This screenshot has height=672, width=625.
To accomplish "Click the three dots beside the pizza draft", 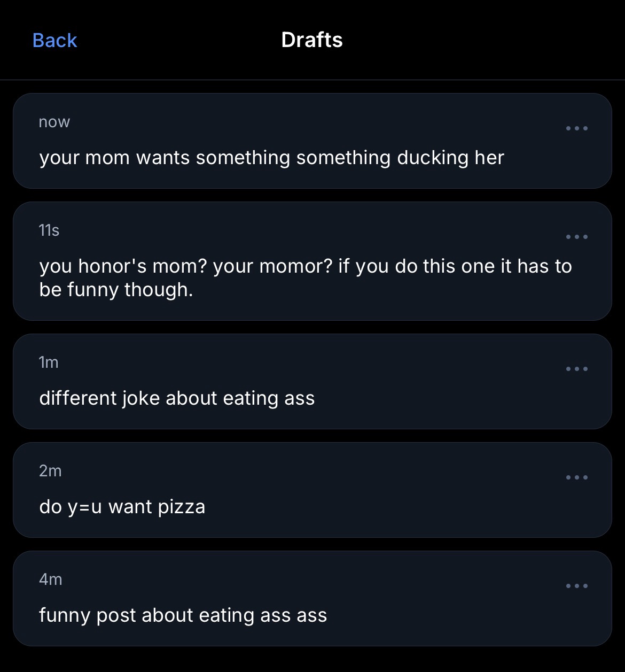I will [577, 477].
